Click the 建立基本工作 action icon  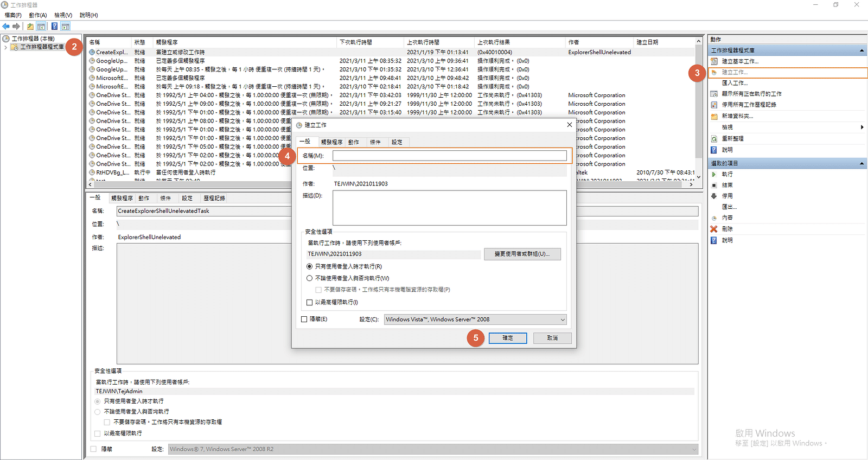pos(714,61)
